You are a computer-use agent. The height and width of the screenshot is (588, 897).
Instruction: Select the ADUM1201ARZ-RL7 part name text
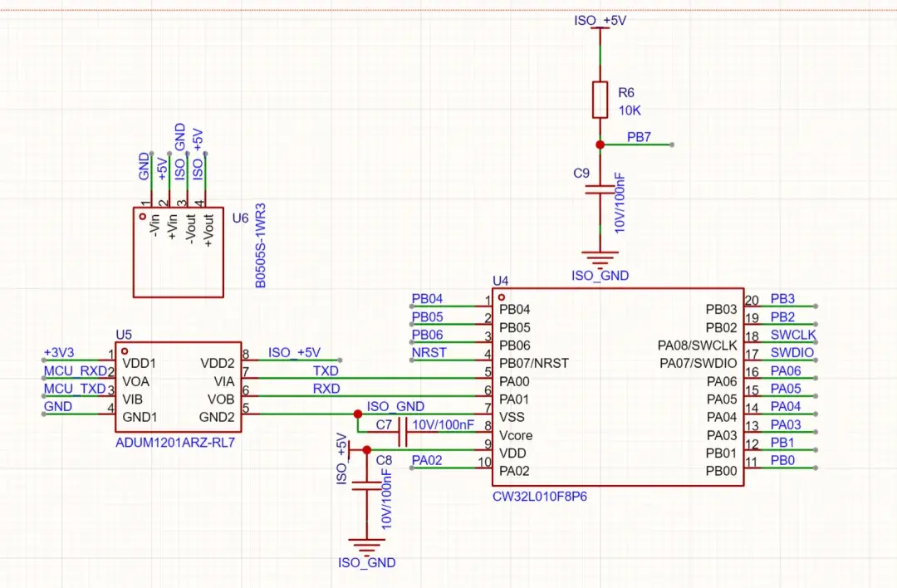click(175, 443)
